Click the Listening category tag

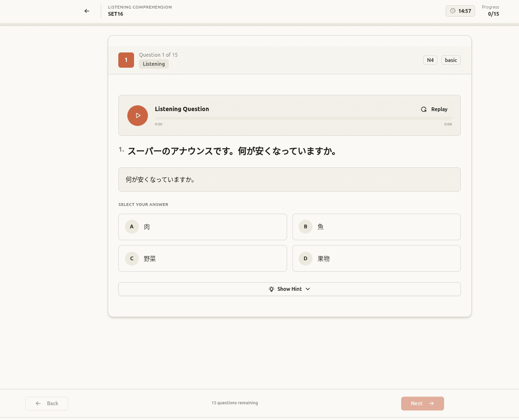tap(154, 64)
